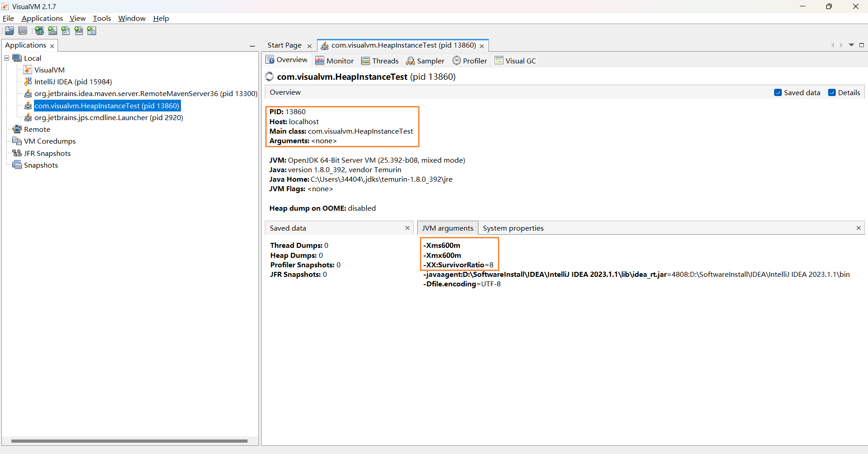Click the VM Coredumps icon in the tree

click(x=17, y=141)
